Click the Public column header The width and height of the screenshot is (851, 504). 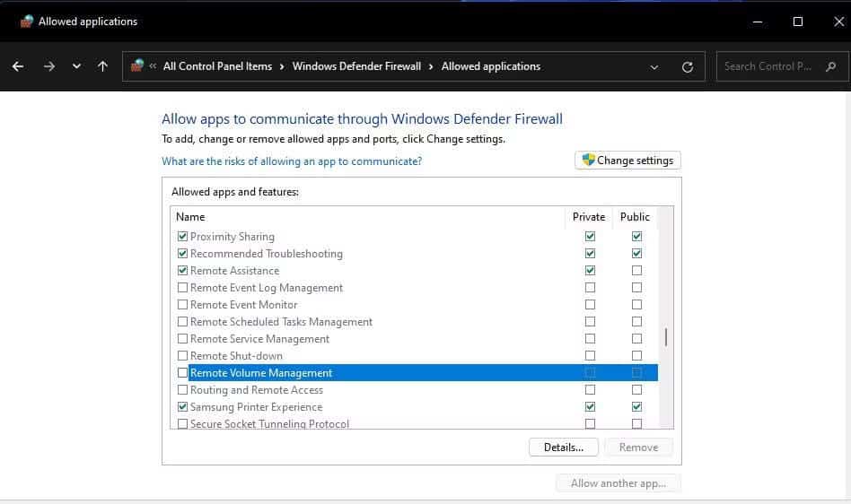(x=635, y=217)
